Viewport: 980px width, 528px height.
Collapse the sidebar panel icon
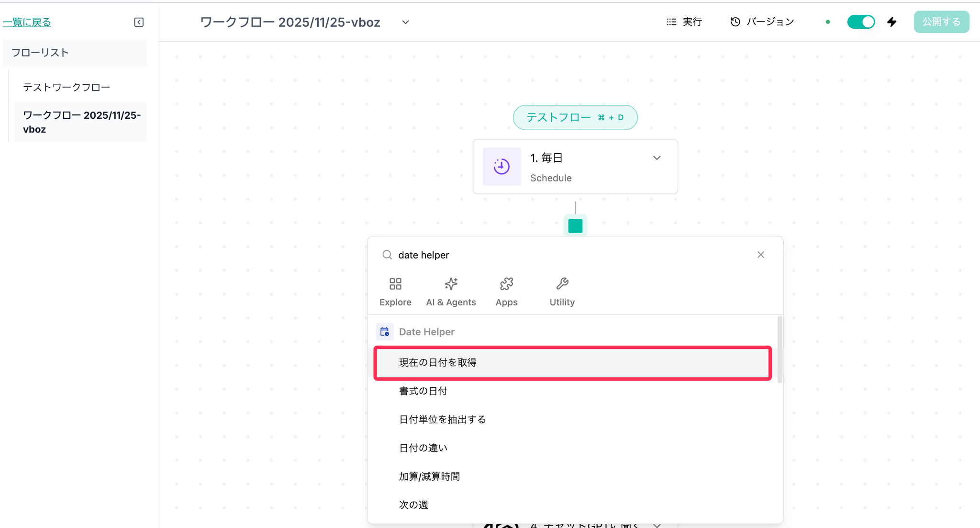[139, 22]
